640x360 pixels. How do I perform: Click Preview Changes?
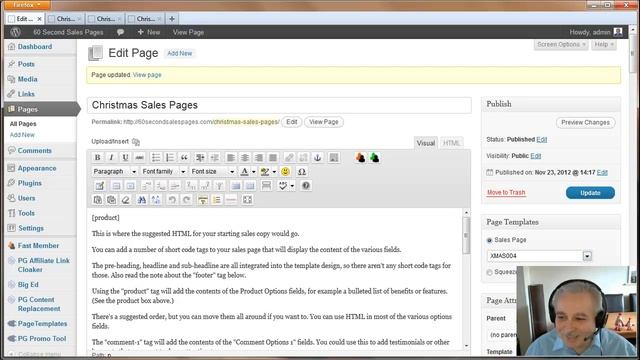click(585, 122)
